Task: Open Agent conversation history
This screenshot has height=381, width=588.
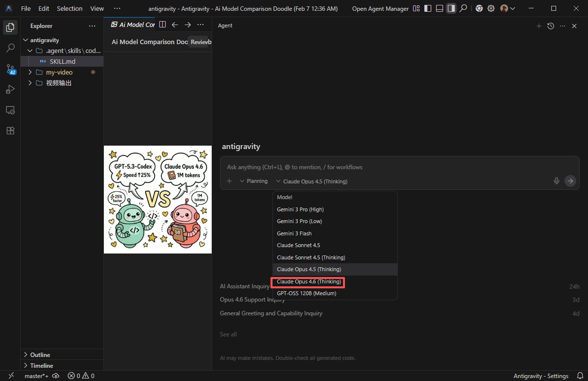Action: 551,26
